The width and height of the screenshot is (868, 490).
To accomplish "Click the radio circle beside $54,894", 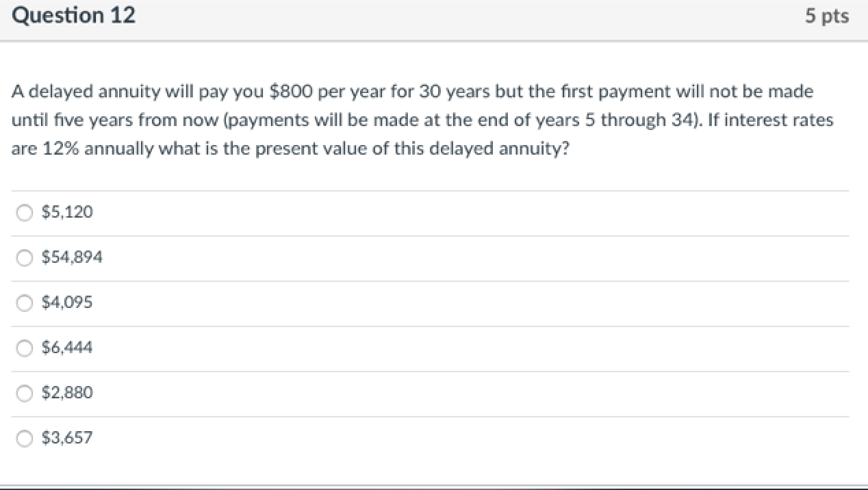I will tap(24, 258).
